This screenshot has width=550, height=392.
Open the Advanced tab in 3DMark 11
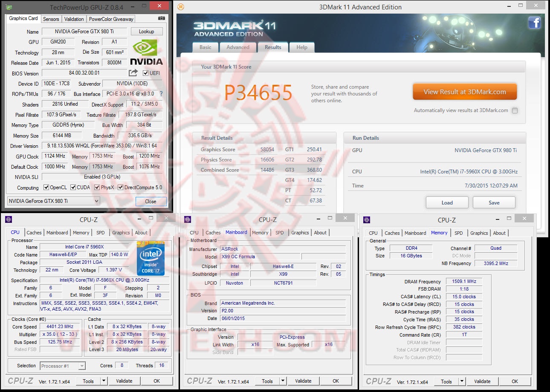click(238, 47)
